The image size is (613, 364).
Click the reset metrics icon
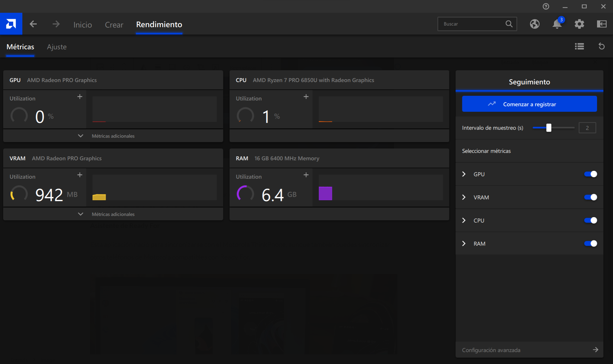point(602,47)
